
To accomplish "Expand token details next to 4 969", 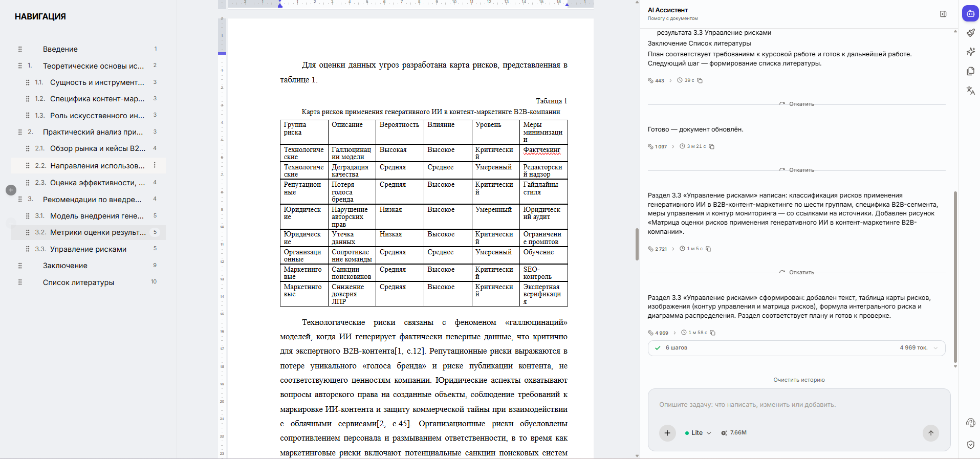I will pyautogui.click(x=674, y=333).
